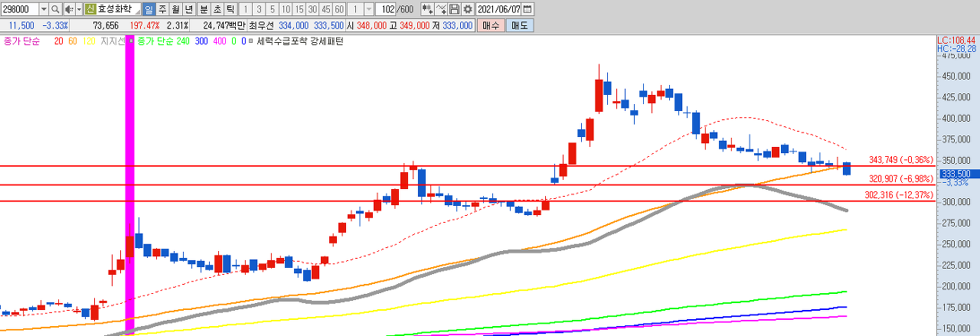Select the daily chart button 일
Screen dimensions: 980x336
pyautogui.click(x=149, y=9)
